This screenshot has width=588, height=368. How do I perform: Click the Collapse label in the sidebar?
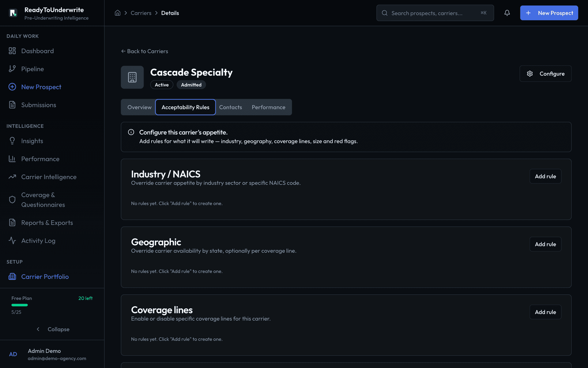[58, 329]
